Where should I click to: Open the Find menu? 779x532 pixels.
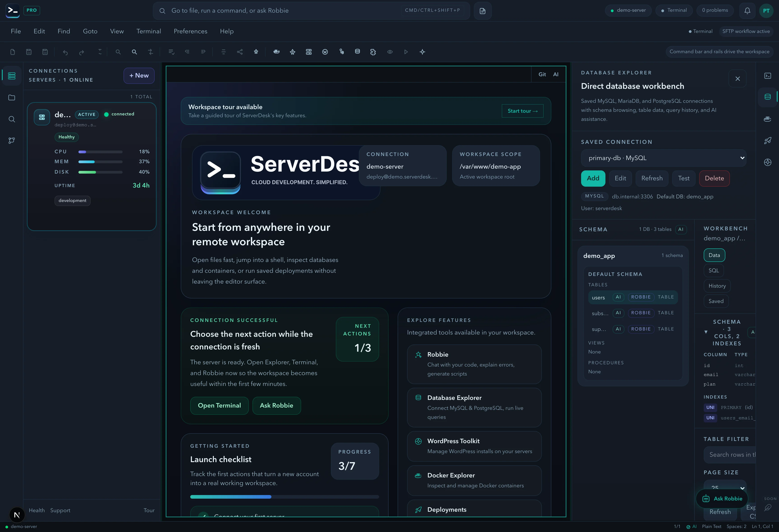pos(64,32)
